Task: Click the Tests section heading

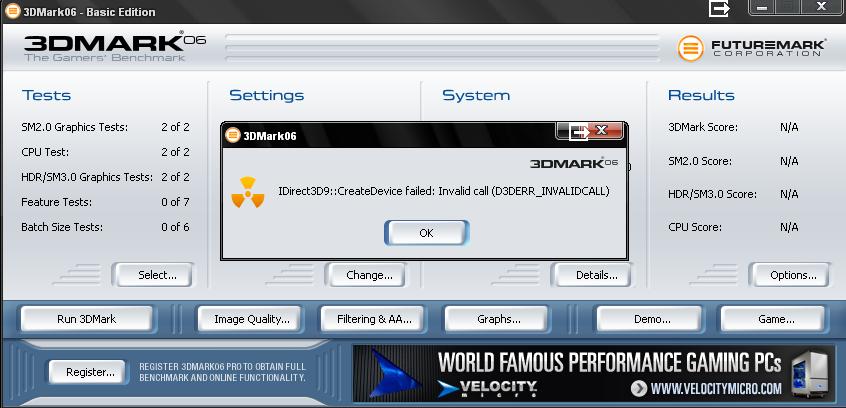Action: point(46,96)
